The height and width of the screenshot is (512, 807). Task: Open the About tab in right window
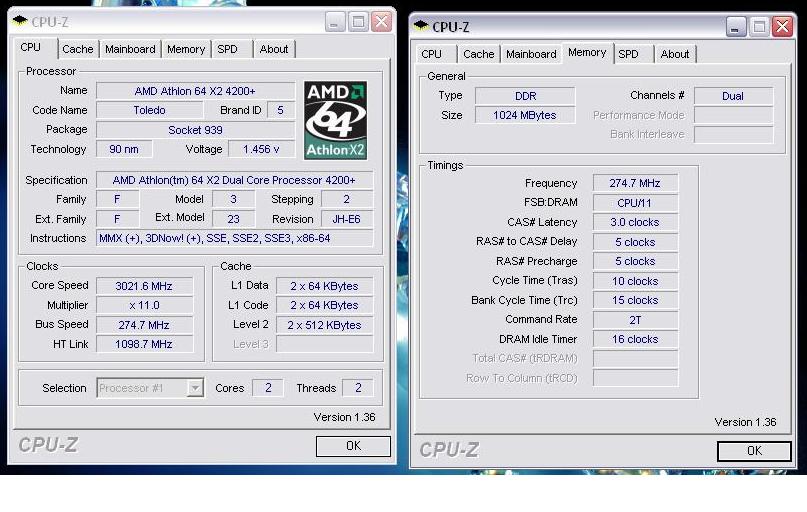[x=675, y=54]
